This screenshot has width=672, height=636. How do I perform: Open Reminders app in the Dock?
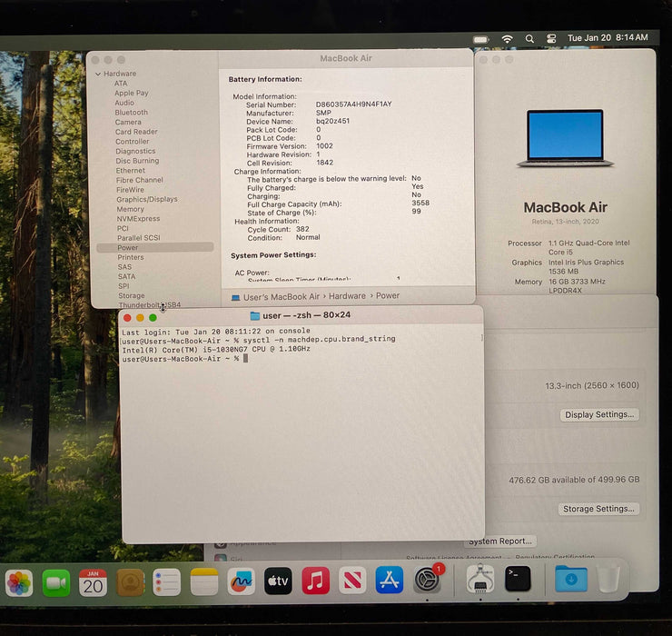coord(167,582)
